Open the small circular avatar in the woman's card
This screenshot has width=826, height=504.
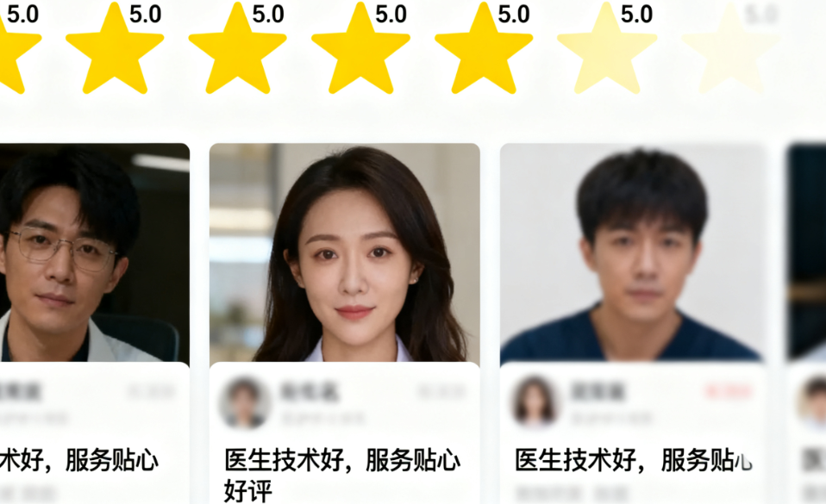(244, 401)
